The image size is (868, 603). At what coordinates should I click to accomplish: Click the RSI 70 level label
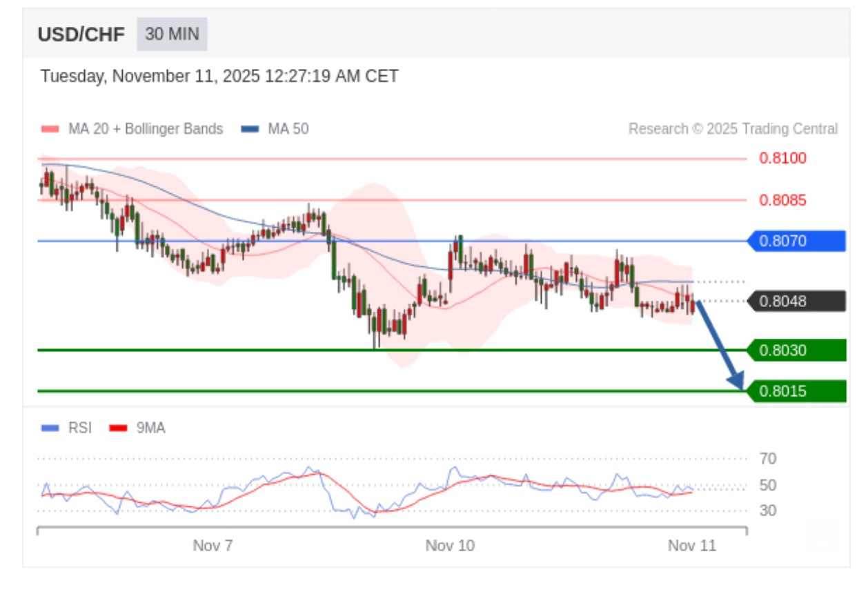click(767, 459)
